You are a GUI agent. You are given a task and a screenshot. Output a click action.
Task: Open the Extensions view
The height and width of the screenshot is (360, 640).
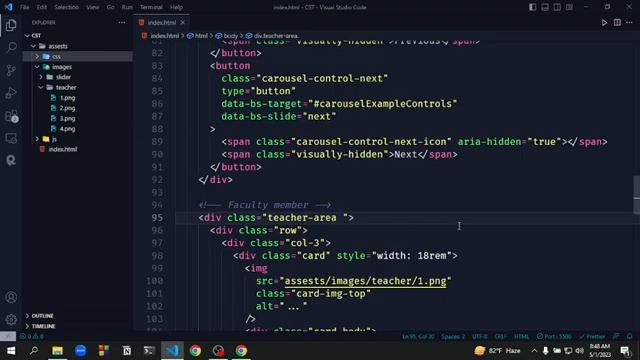click(x=11, y=116)
